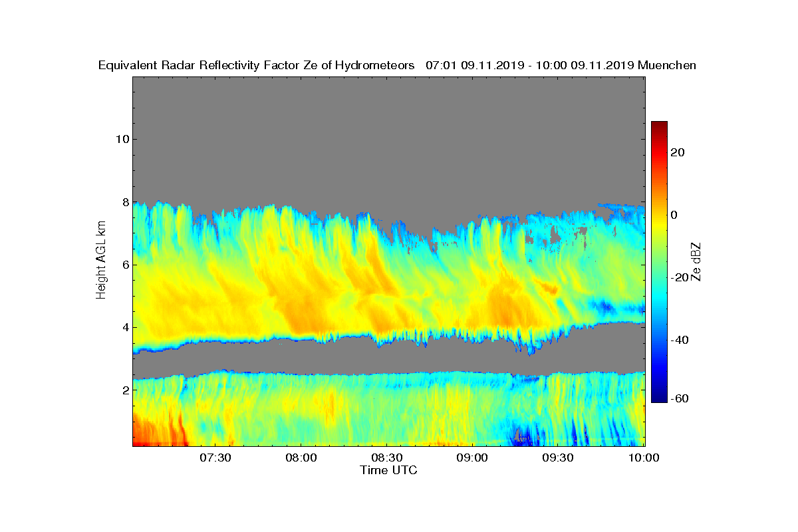Screen dimensions: 798x532
Task: Click the height tick label 8
Action: tap(124, 202)
